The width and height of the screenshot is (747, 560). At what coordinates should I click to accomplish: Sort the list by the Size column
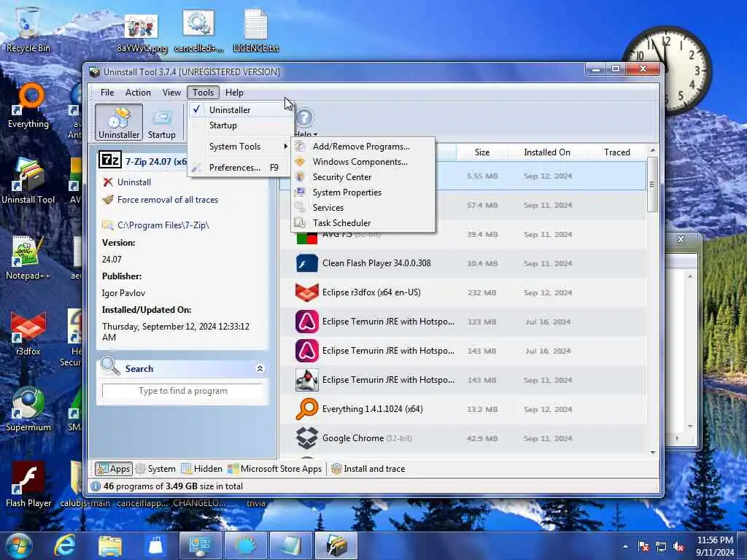pyautogui.click(x=481, y=152)
